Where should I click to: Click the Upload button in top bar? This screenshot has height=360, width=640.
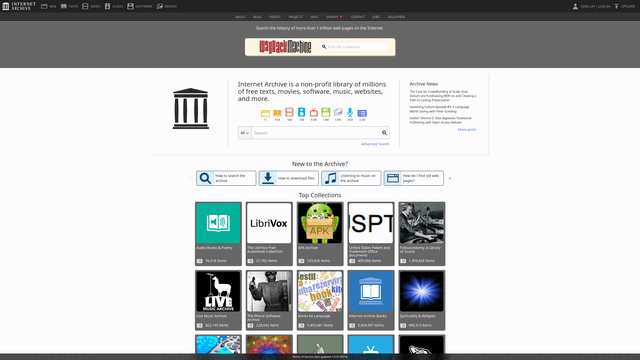[x=624, y=6]
